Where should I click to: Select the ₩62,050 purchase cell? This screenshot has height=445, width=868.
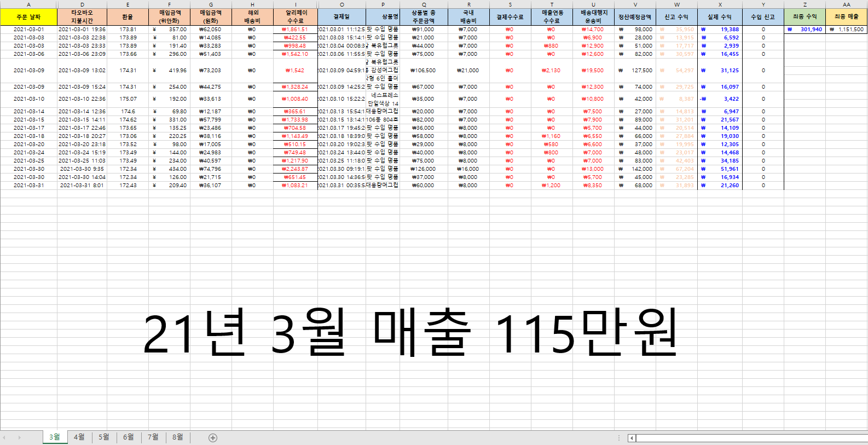(x=211, y=30)
